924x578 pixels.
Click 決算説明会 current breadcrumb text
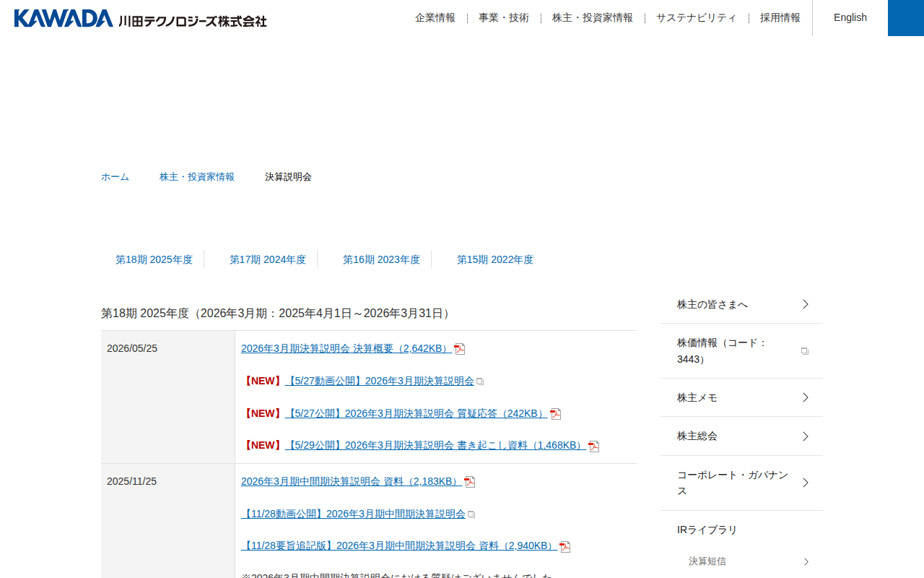pyautogui.click(x=288, y=177)
